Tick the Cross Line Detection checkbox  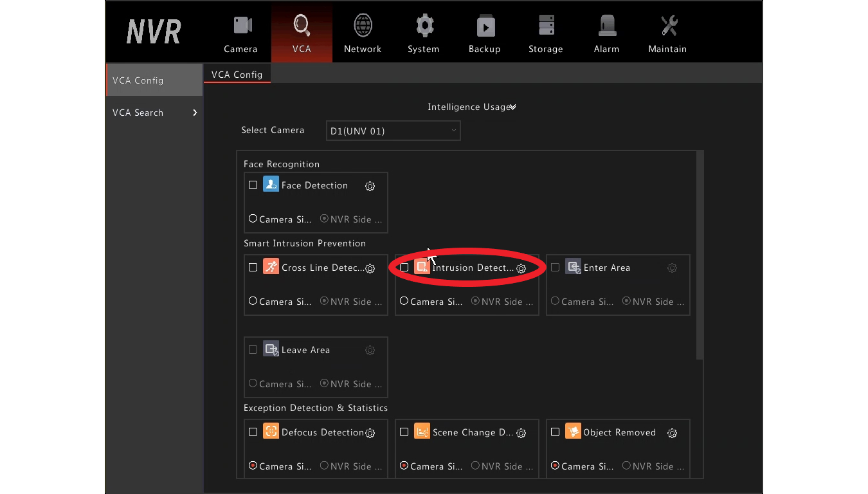tap(253, 268)
